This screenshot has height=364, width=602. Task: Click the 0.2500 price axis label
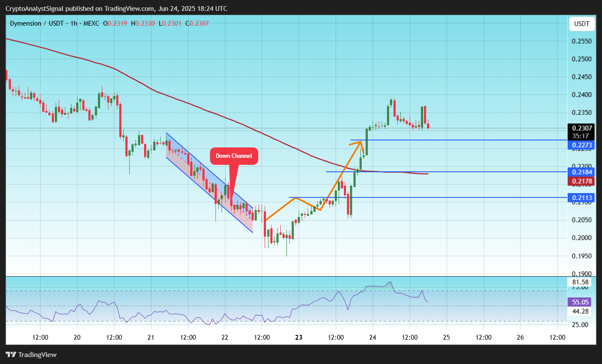[582, 59]
